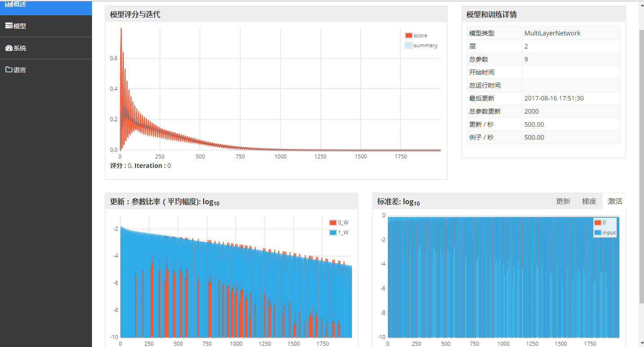The image size is (644, 347).
Task: Click the bar chart icon beside 概述
Action: 9,4
